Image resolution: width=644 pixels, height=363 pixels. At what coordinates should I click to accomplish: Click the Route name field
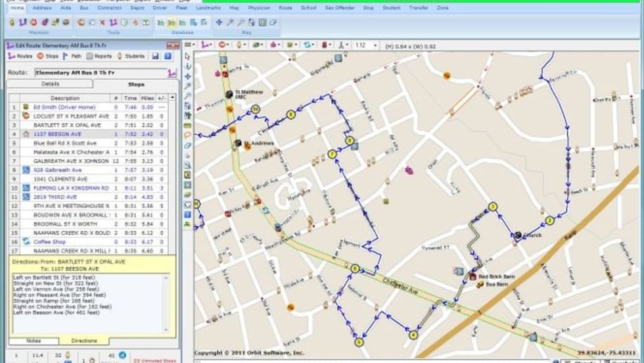[x=99, y=72]
